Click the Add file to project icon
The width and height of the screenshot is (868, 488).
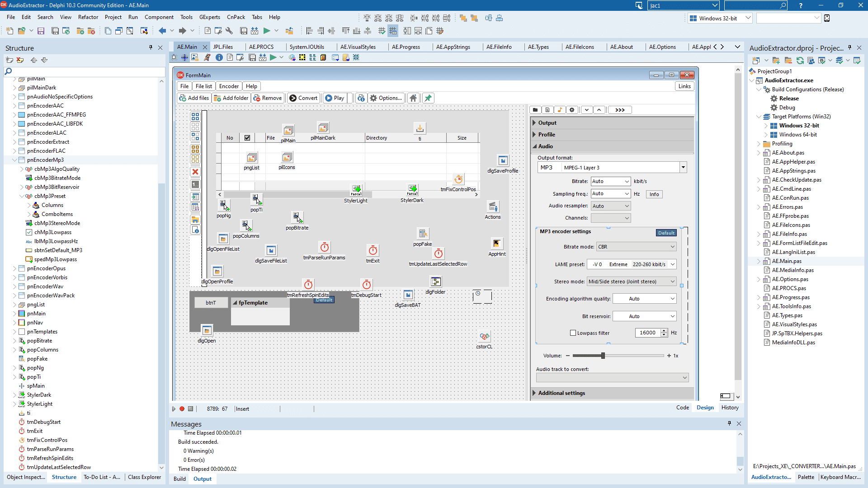click(80, 31)
